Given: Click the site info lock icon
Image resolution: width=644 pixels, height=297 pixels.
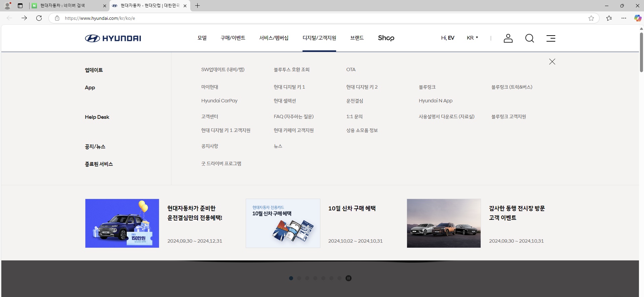Looking at the screenshot, I should click(57, 18).
